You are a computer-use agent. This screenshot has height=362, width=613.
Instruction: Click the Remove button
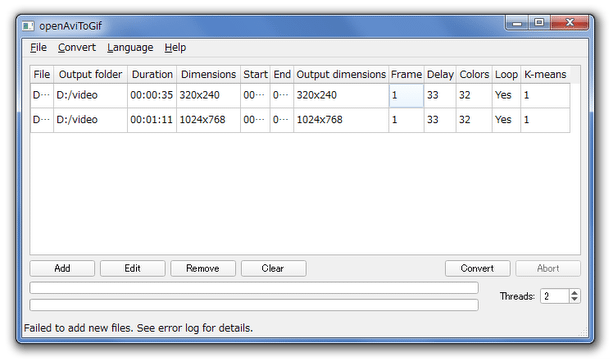[x=203, y=269]
